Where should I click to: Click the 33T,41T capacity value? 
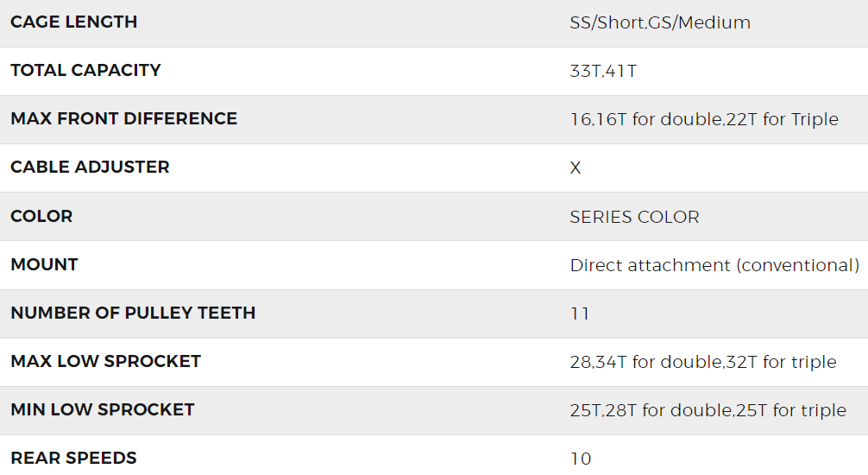pos(603,72)
